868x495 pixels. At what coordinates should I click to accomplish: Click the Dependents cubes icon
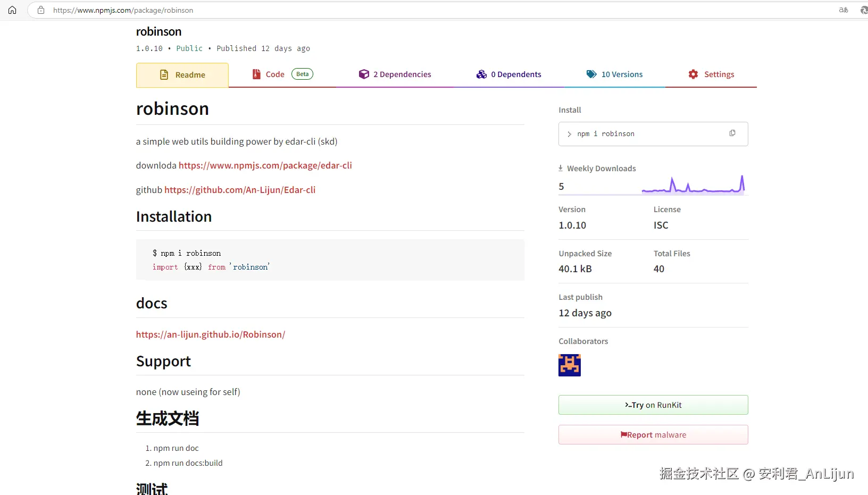point(481,74)
